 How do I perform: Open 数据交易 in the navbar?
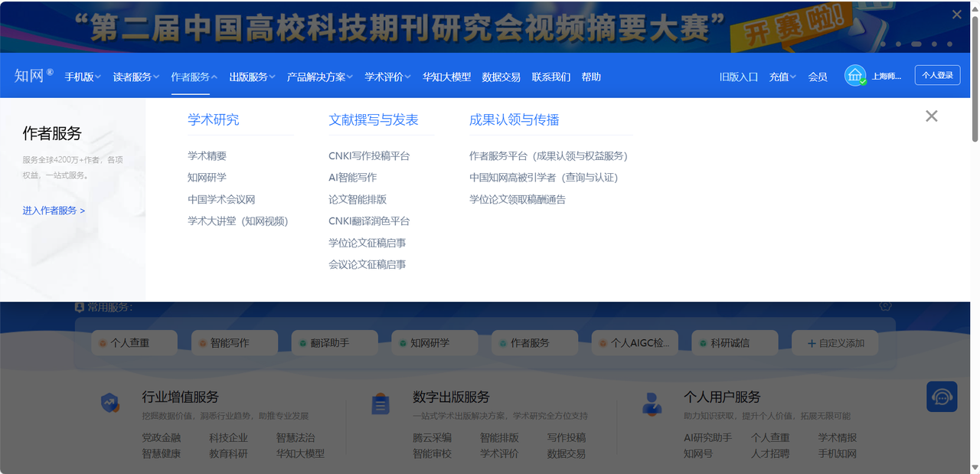[x=501, y=77]
